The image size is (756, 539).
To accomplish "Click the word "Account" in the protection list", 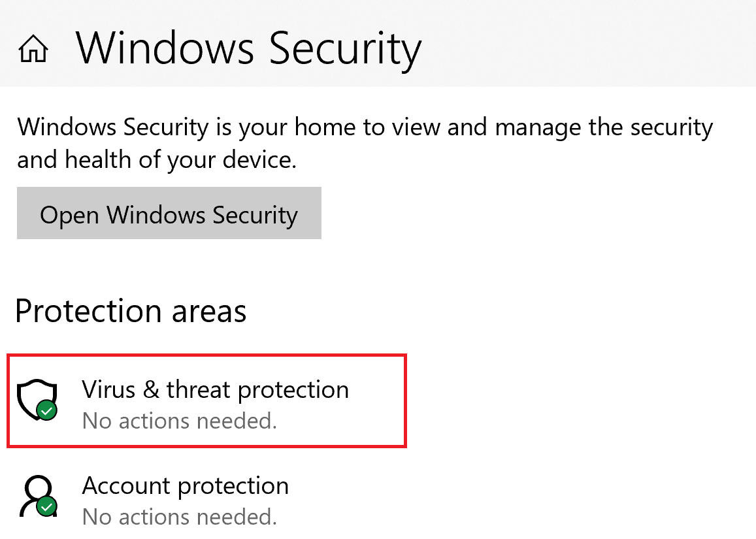I will [x=125, y=486].
